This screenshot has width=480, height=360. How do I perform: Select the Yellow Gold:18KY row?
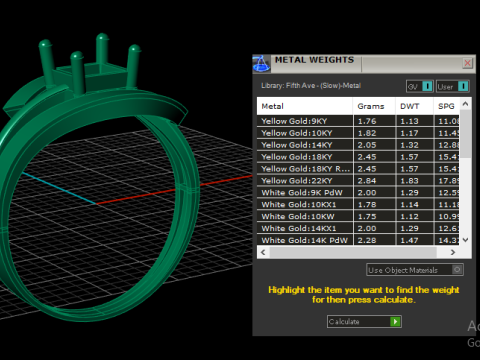pyautogui.click(x=358, y=157)
